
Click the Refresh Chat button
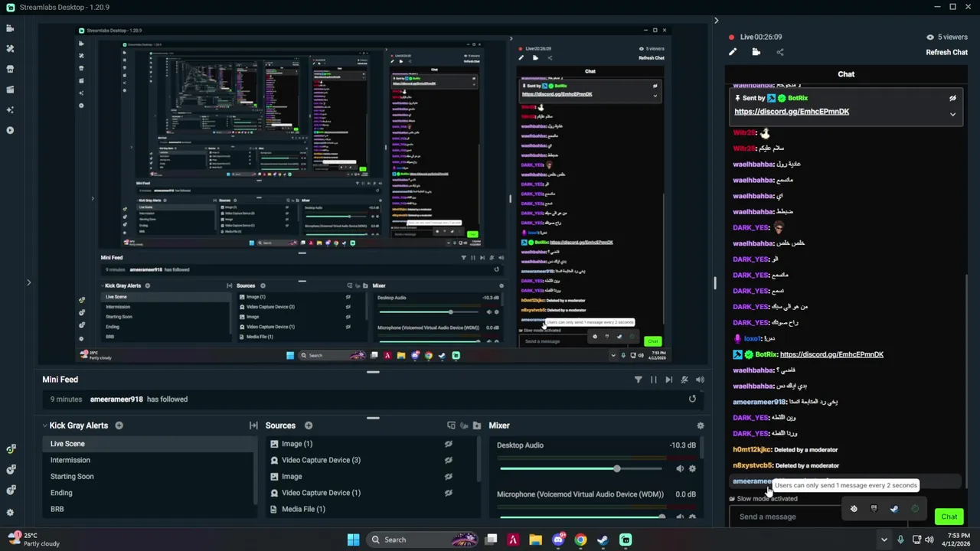click(946, 52)
